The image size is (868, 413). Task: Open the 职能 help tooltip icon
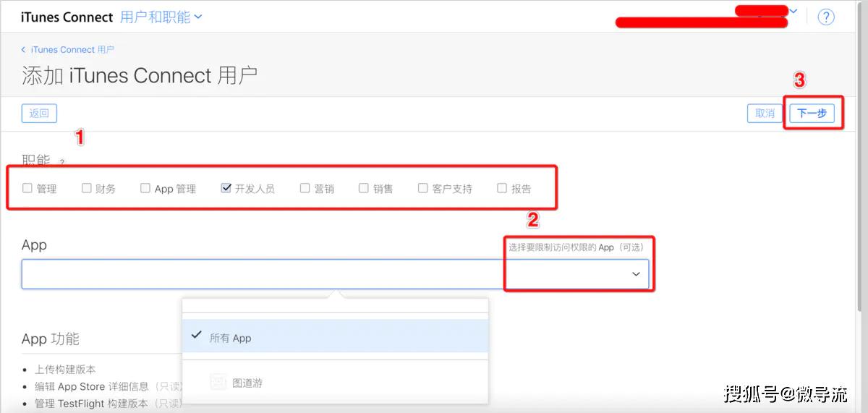tap(62, 162)
